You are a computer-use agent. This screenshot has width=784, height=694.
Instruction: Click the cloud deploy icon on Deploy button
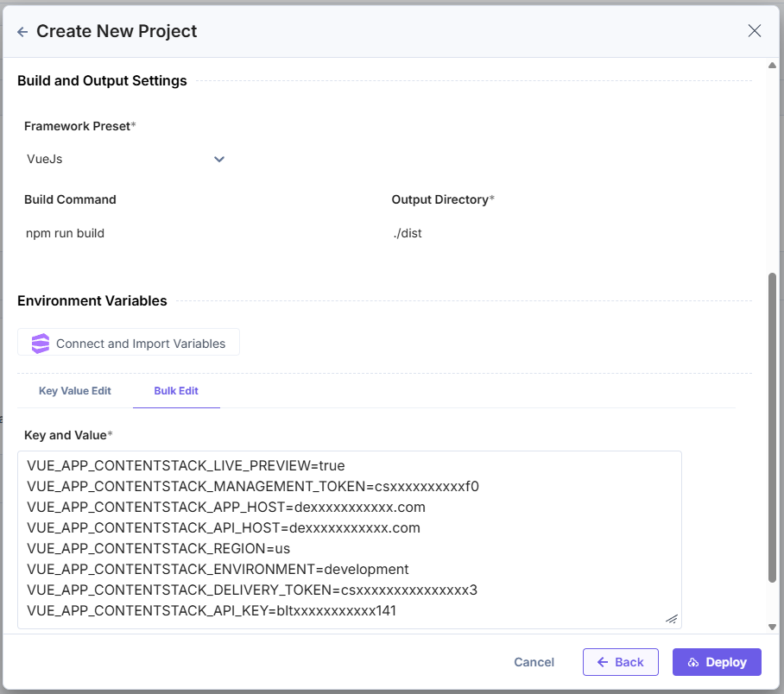point(693,662)
